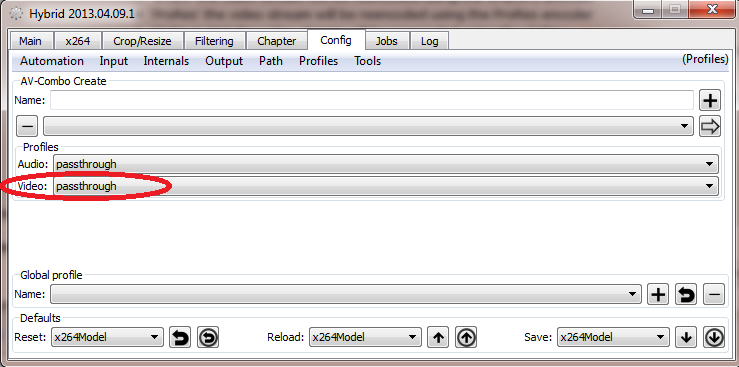Apply AV-Combo using right arrow icon
The width and height of the screenshot is (739, 367).
coord(710,126)
